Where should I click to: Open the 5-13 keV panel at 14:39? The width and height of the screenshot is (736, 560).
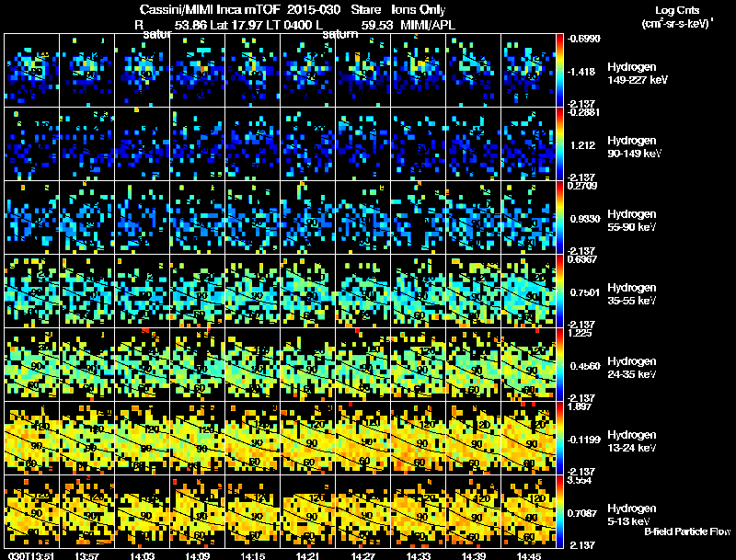474,511
